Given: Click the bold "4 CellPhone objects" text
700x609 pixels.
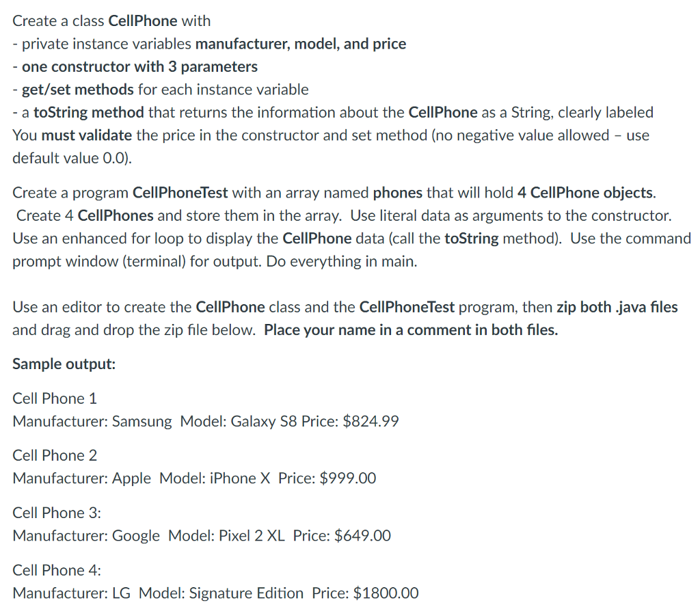Looking at the screenshot, I should pyautogui.click(x=585, y=193).
